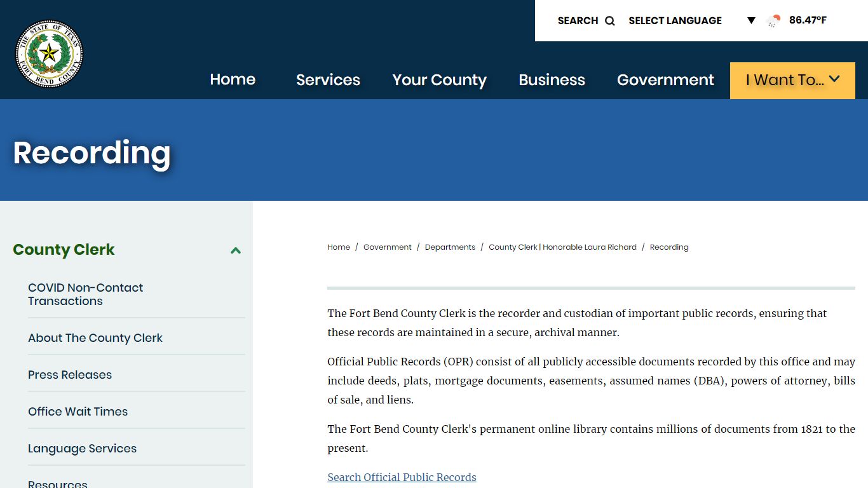This screenshot has width=868, height=488.
Task: Open the Business menu
Action: pyautogui.click(x=552, y=79)
